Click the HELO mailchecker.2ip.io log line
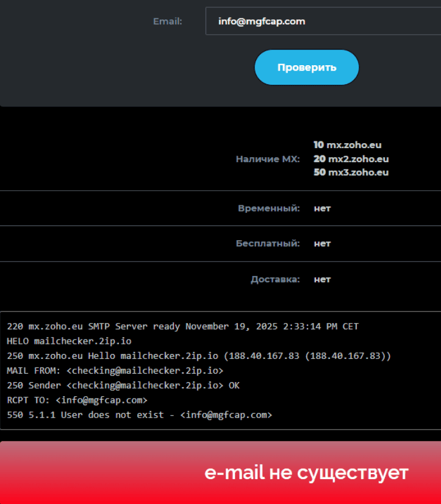Screen dimensions: 441x504 (69, 341)
